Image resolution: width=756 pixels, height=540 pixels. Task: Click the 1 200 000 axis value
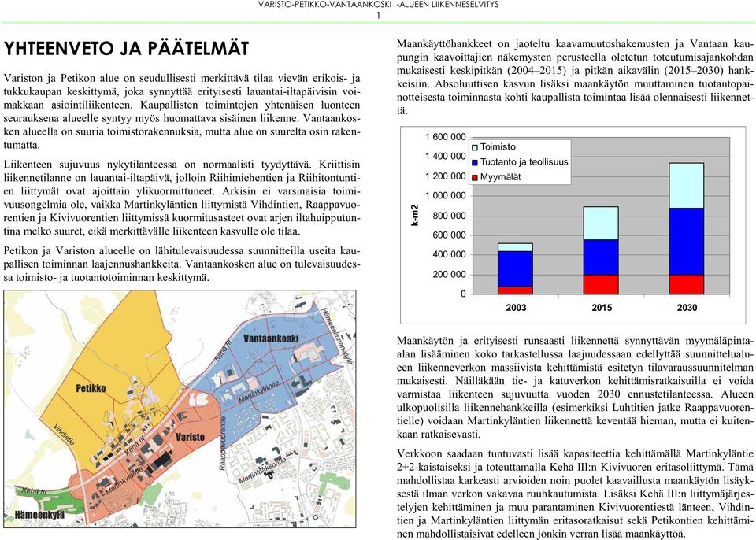point(446,176)
